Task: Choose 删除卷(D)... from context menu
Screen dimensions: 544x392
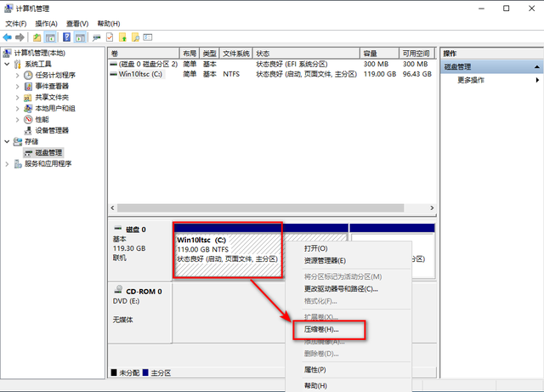Action: (x=348, y=354)
